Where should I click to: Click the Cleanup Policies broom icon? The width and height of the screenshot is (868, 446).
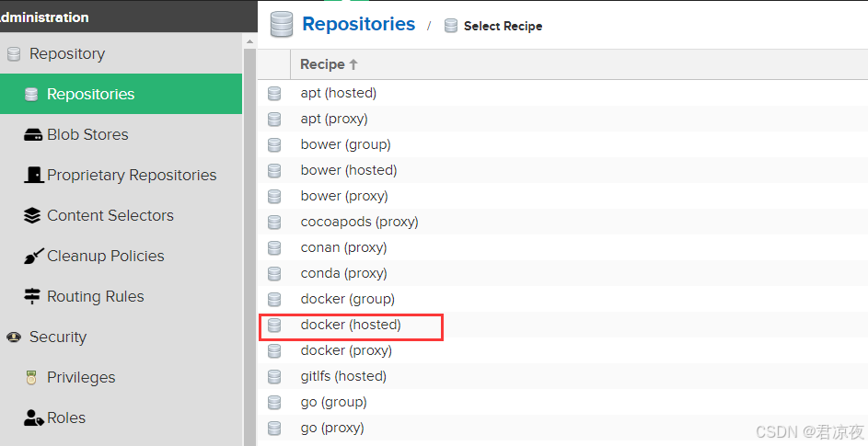pos(33,257)
